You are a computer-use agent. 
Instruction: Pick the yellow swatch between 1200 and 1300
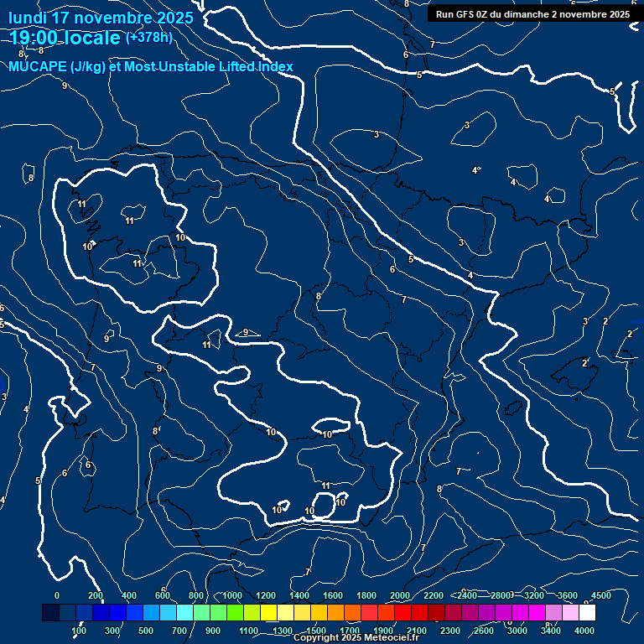pos(268,612)
